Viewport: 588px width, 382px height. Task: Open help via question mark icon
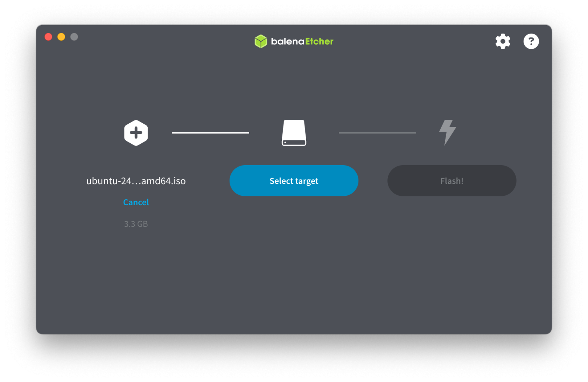point(531,41)
